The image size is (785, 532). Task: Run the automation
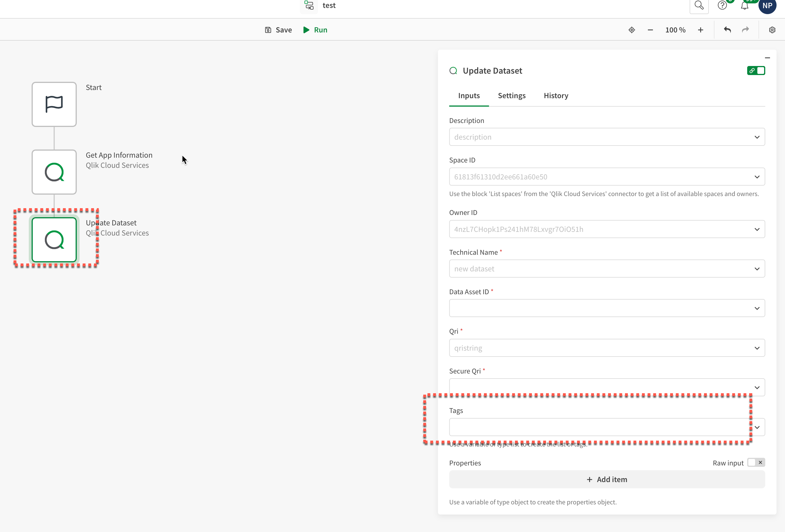(315, 30)
